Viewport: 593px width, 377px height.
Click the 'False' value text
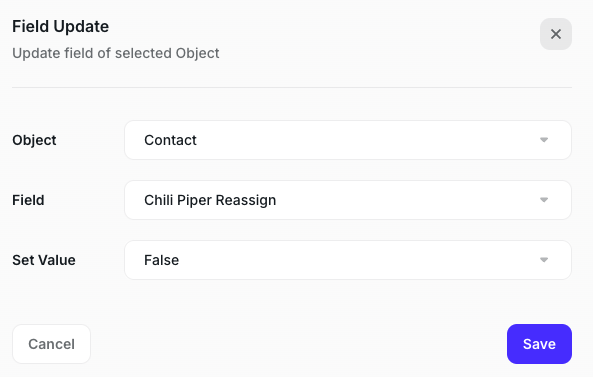[x=161, y=260]
